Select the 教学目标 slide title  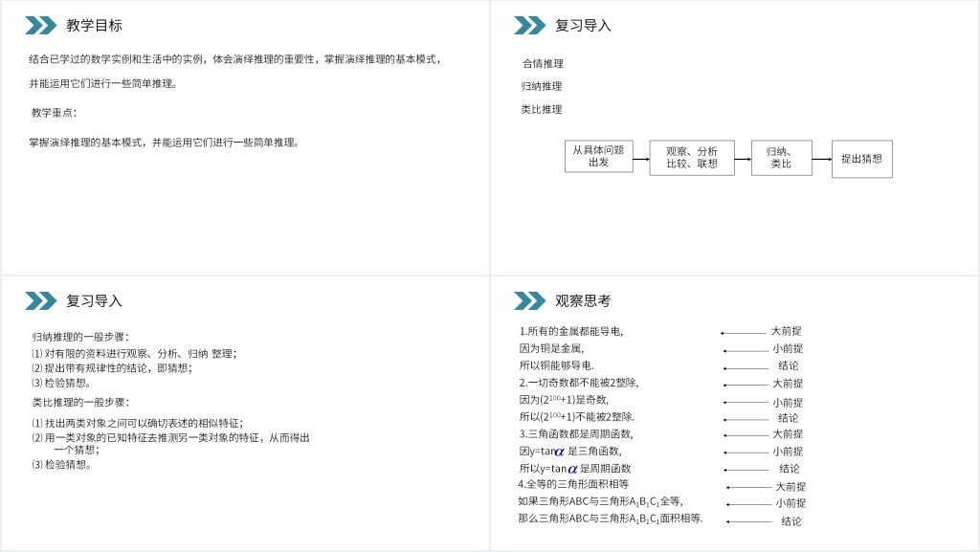click(x=95, y=26)
